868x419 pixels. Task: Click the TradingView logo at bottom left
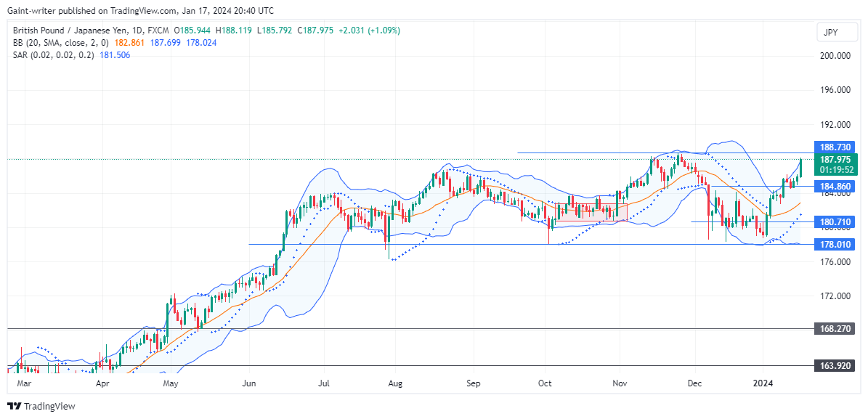coord(41,406)
